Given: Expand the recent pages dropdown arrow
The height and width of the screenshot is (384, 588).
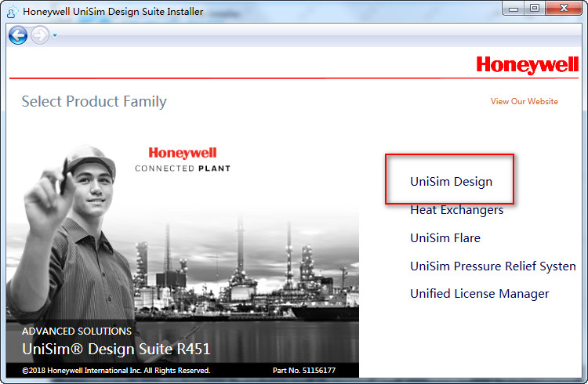Looking at the screenshot, I should pos(55,35).
